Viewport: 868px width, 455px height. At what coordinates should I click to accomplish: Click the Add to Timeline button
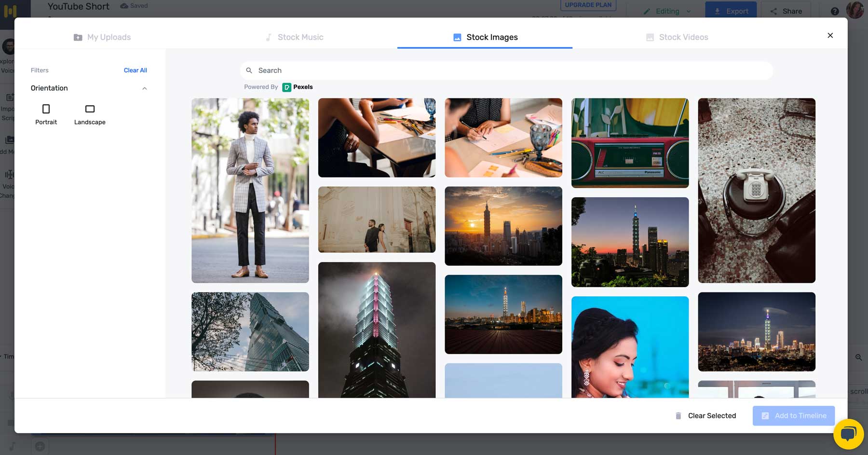794,416
